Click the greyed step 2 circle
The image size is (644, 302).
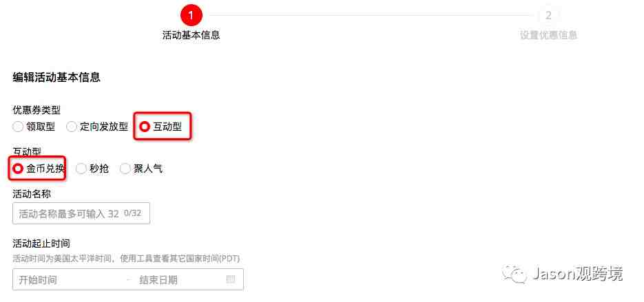click(x=548, y=15)
